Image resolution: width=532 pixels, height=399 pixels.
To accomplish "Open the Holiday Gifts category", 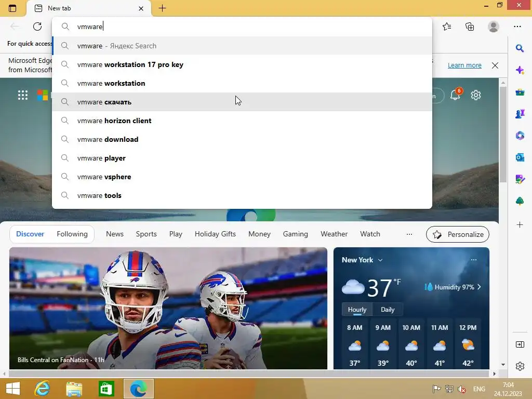I will coord(215,234).
